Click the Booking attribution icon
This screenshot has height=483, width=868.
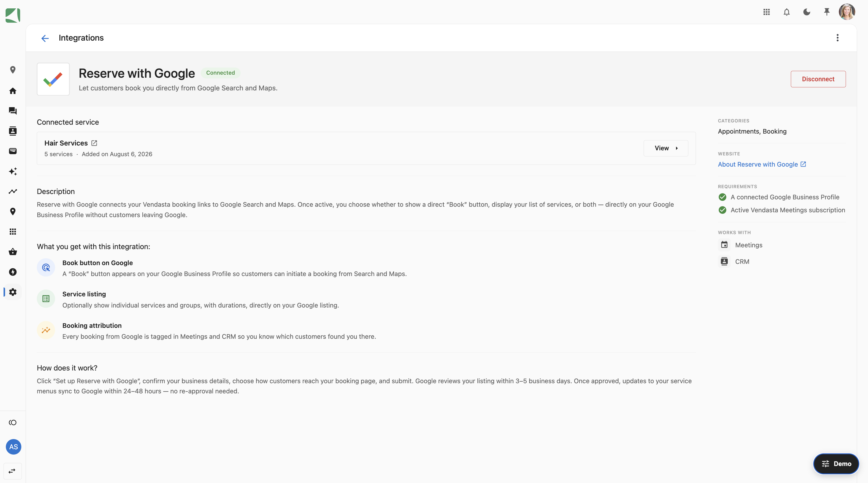point(46,330)
